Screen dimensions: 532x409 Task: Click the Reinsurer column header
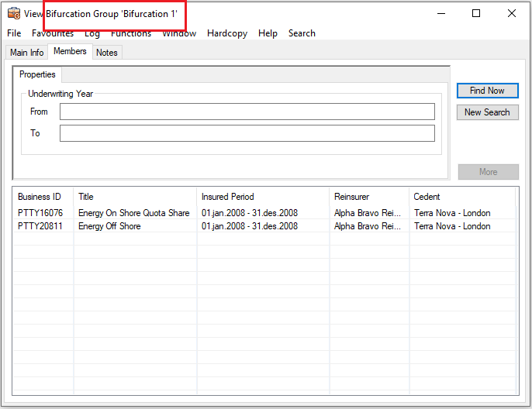pyautogui.click(x=351, y=197)
